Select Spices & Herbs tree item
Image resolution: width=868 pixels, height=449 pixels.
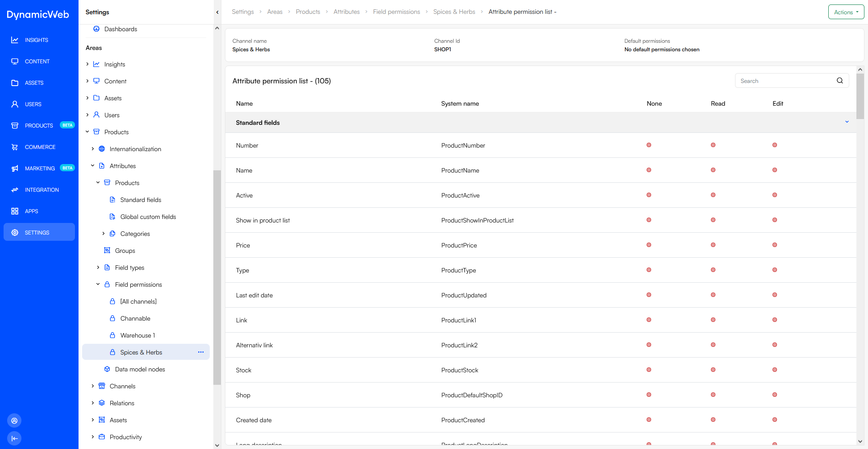pos(146,352)
